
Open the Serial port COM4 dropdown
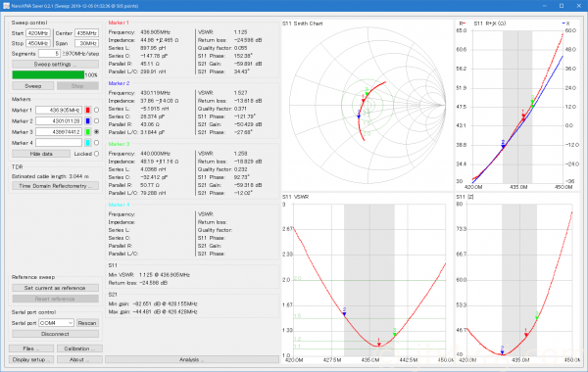point(56,323)
